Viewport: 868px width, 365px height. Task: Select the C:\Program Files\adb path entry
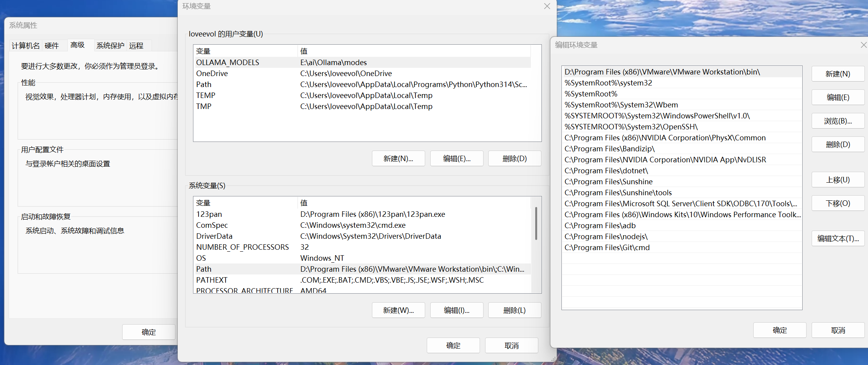point(682,225)
